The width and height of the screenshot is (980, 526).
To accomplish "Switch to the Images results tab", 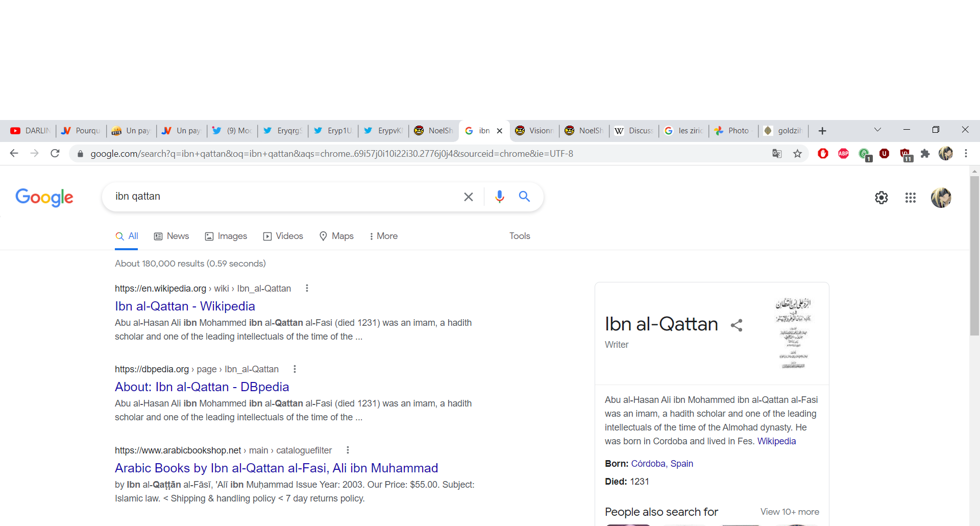I will 226,236.
